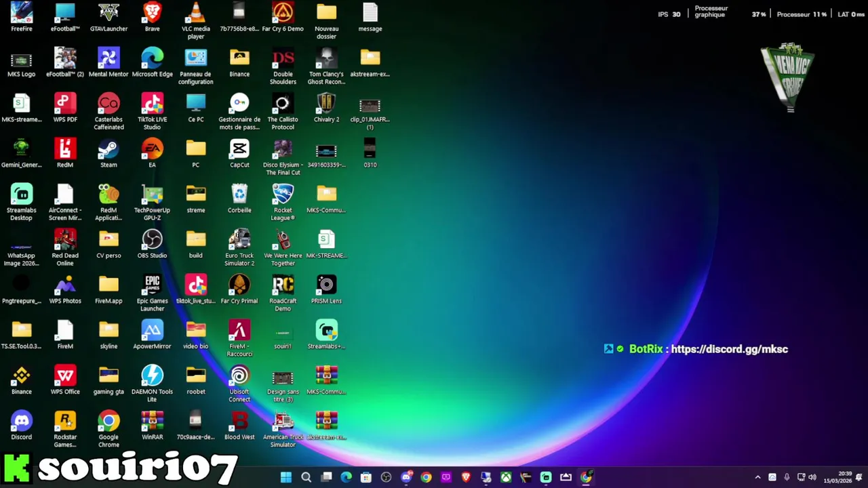This screenshot has height=488, width=868.
Task: Switch to Brave in the taskbar
Action: pyautogui.click(x=466, y=477)
